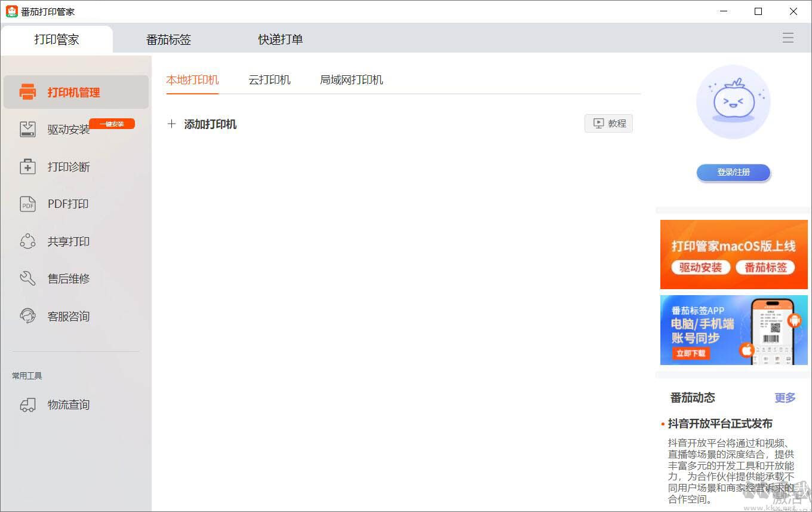The image size is (812, 512).
Task: Click the 电脑/手机端 账号同步 banner text
Action: click(703, 331)
